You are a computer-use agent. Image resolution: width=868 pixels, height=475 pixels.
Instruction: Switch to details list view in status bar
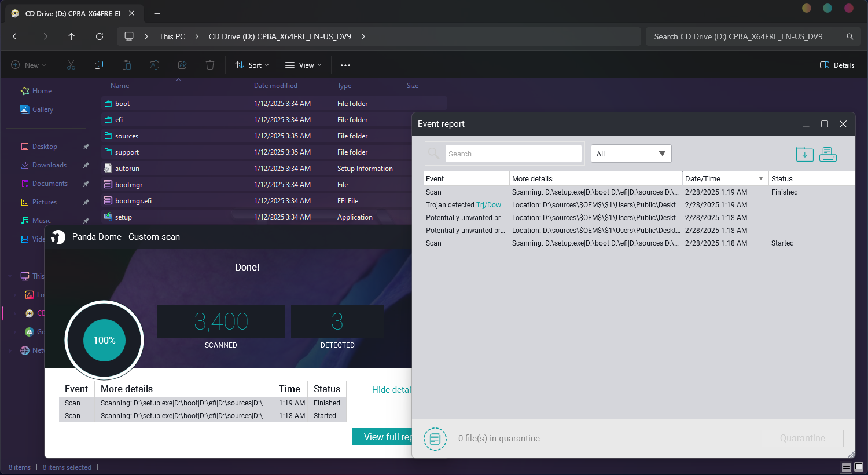847,467
